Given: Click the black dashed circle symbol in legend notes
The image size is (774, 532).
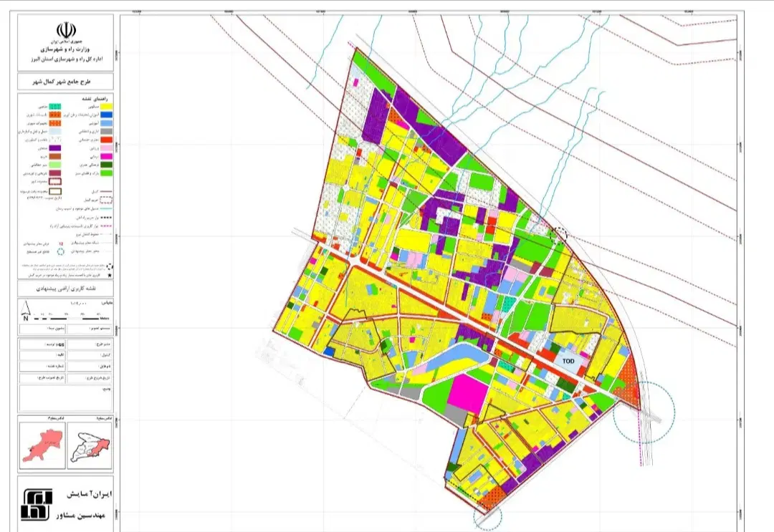Looking at the screenshot, I should [110, 266].
